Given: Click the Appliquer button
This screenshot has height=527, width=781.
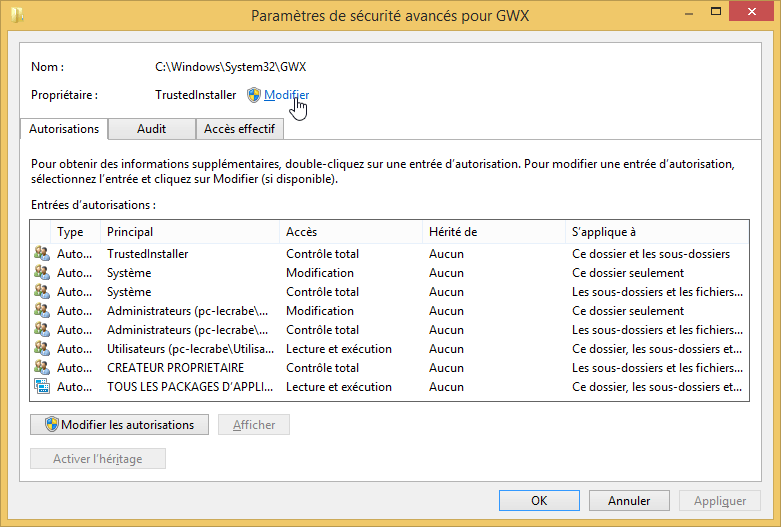Looking at the screenshot, I should point(720,500).
